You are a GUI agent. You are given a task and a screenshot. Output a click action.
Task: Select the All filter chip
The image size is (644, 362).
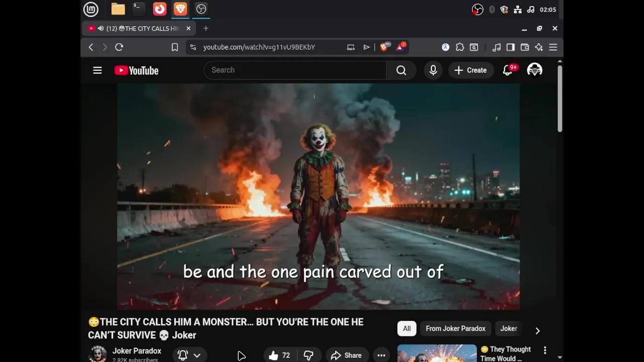407,329
